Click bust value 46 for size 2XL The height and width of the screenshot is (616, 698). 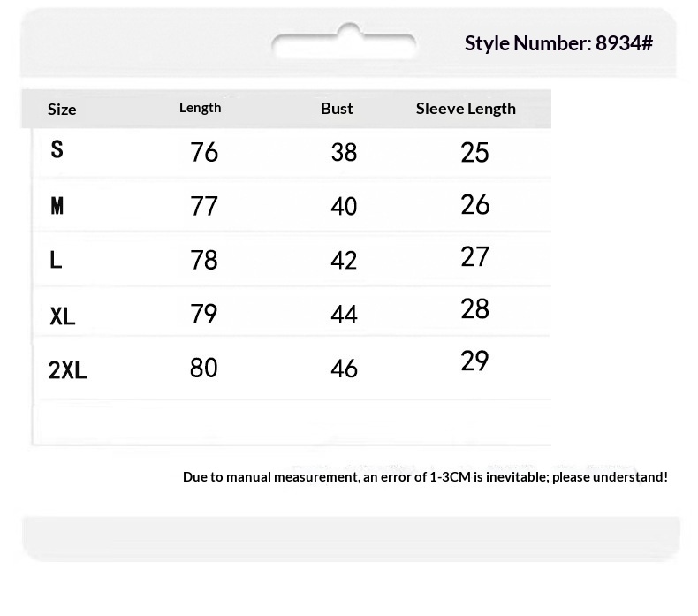(344, 369)
